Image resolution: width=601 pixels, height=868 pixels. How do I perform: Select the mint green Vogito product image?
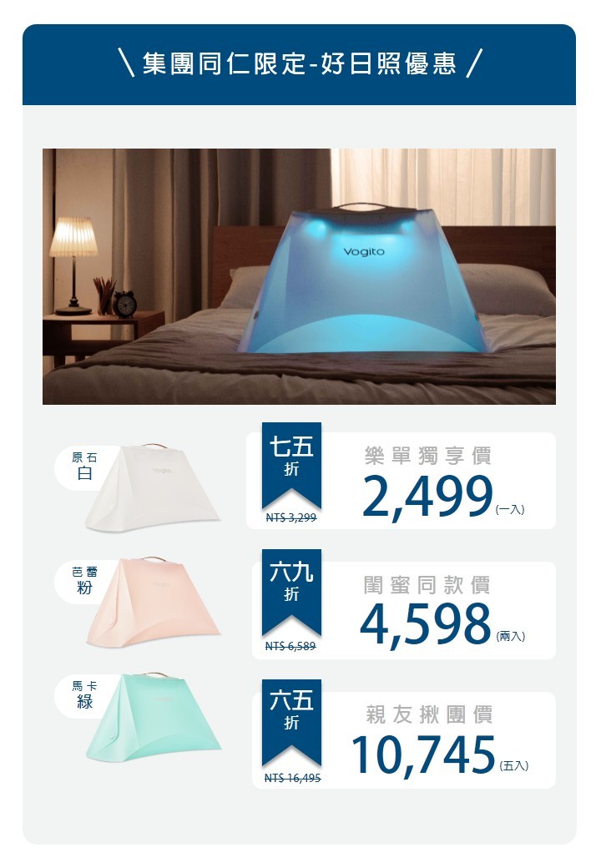pyautogui.click(x=153, y=716)
